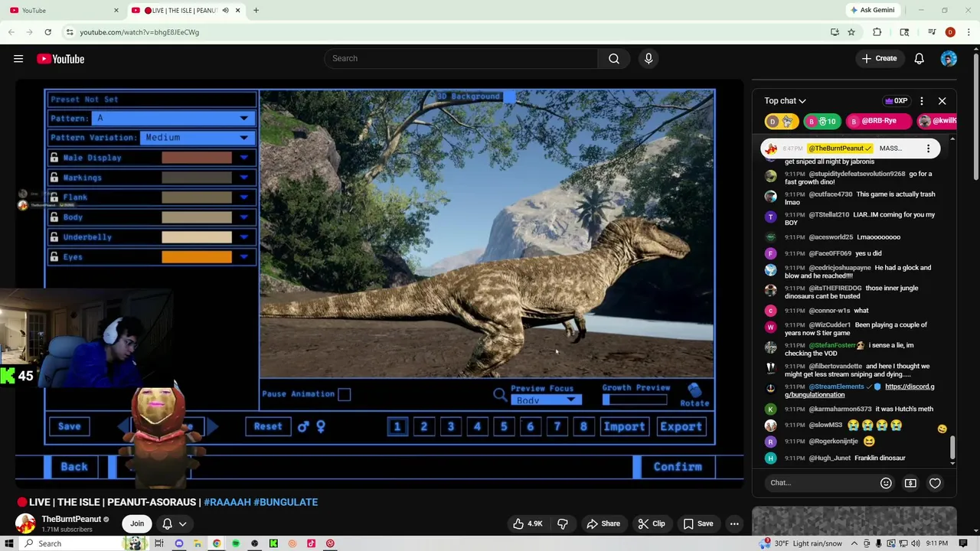Screen dimensions: 980x551
Task: Toggle gender male/female symbols
Action: 312,426
